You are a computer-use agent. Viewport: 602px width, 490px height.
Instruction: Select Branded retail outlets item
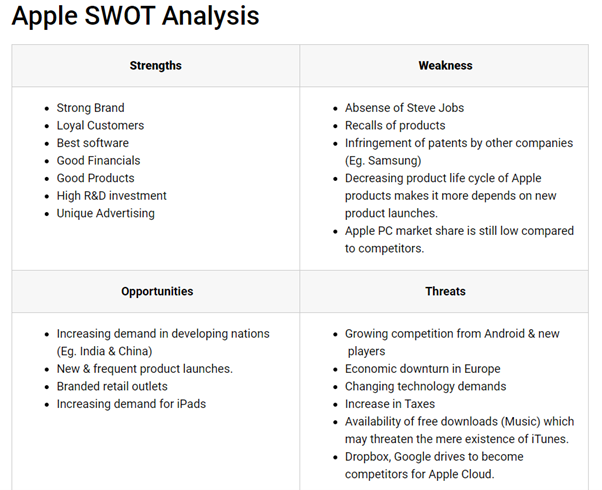click(x=112, y=386)
